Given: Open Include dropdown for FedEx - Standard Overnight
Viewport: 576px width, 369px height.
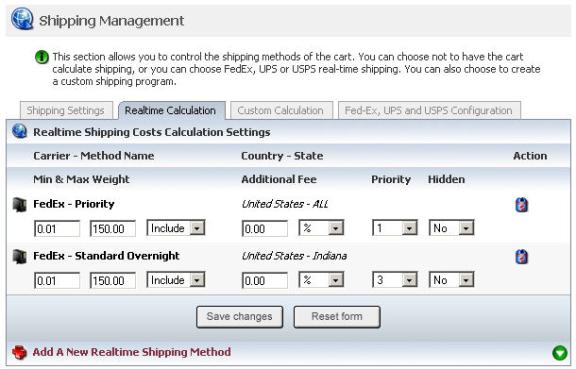Looking at the screenshot, I should tap(176, 280).
